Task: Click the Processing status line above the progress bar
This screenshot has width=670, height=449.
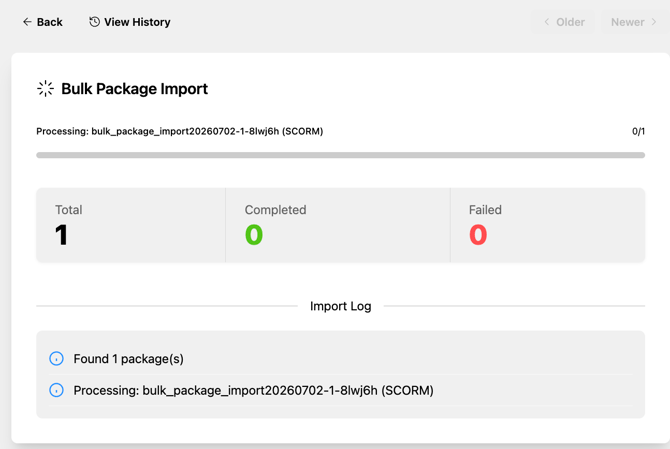Action: click(179, 131)
